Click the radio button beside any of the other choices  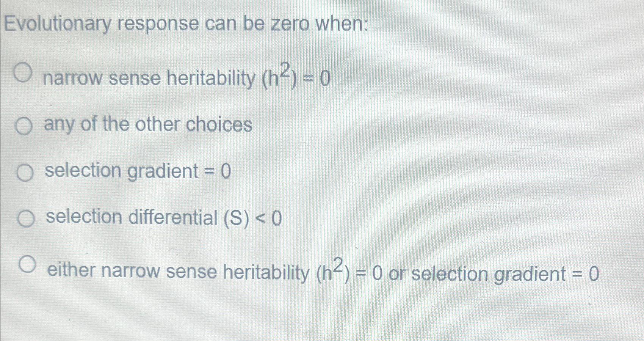point(24,125)
